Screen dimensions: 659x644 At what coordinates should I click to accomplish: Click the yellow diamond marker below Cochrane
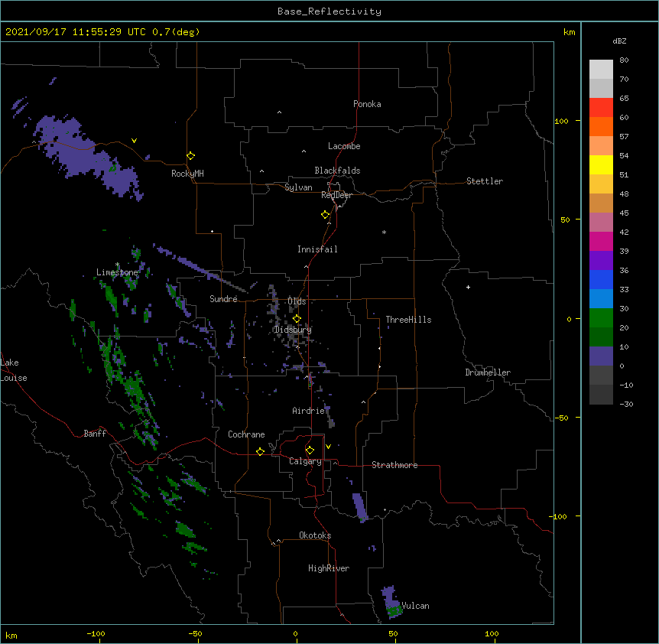[x=260, y=451]
